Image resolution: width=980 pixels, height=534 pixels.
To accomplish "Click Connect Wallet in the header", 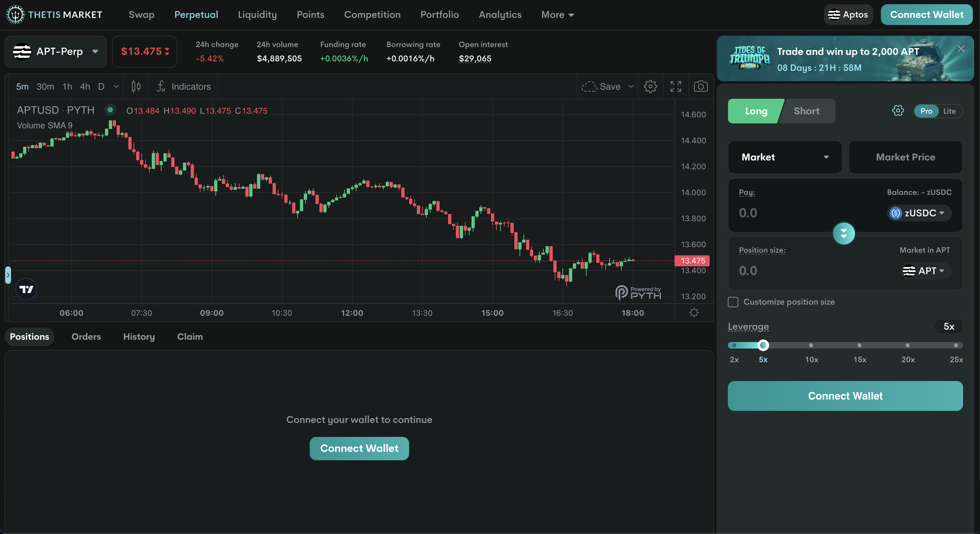I will tap(926, 14).
